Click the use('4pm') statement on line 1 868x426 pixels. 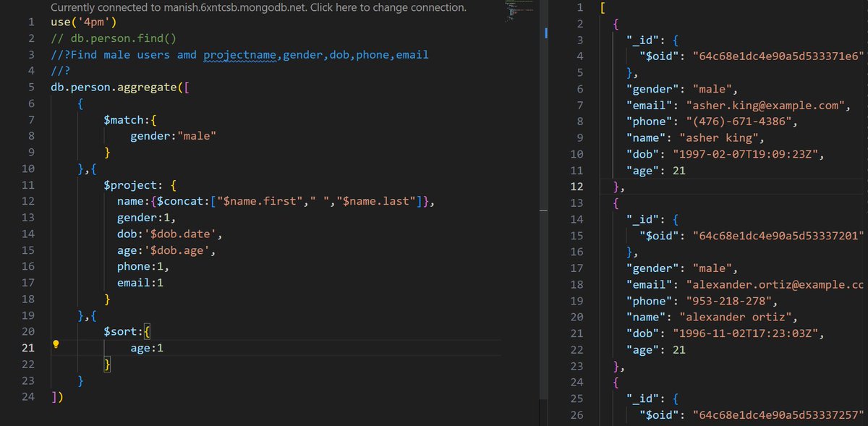click(84, 22)
